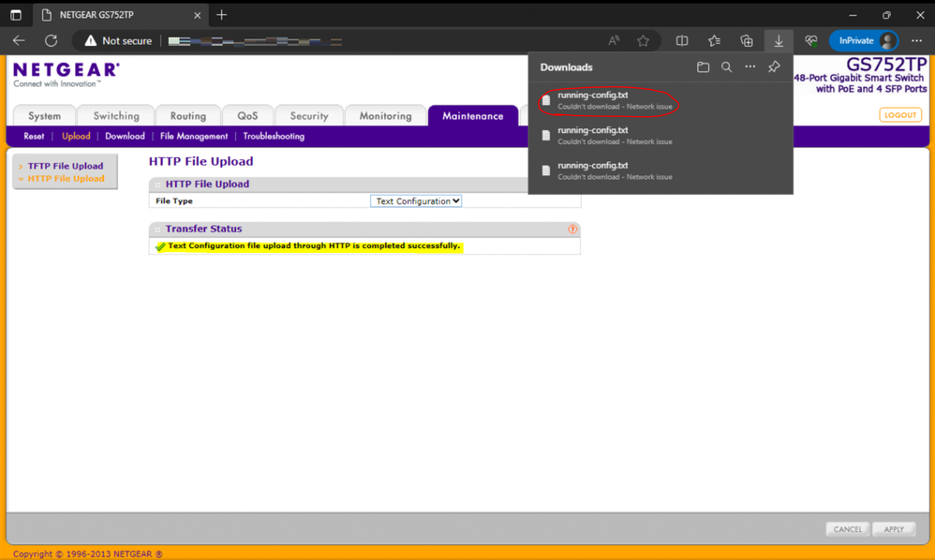
Task: Go to the Troubleshooting submenu
Action: (274, 137)
